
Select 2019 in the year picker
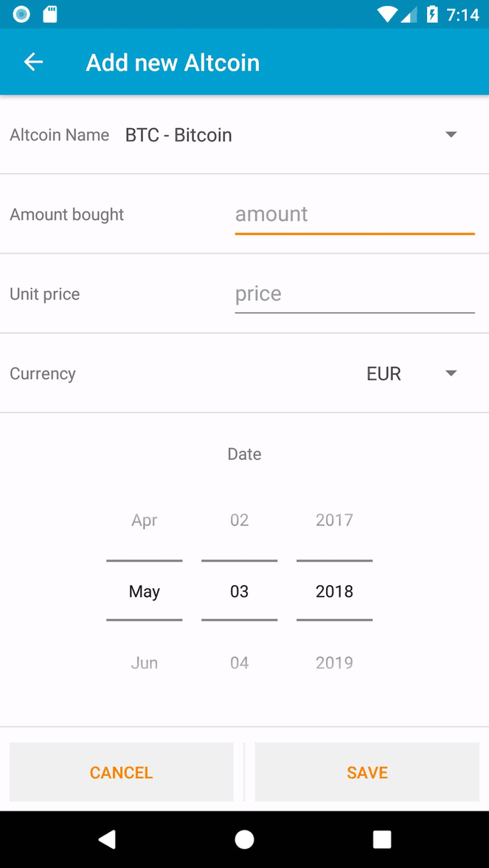coord(334,662)
